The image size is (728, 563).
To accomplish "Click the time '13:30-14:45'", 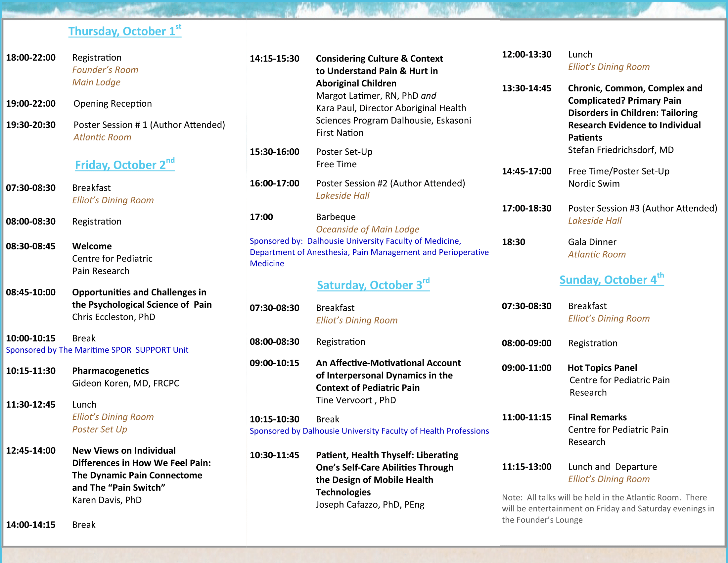I will pos(527,88).
